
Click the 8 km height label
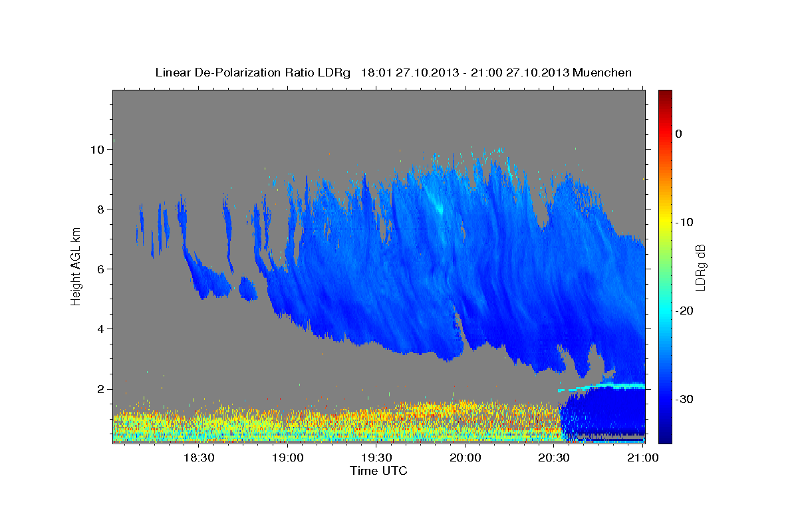click(100, 209)
